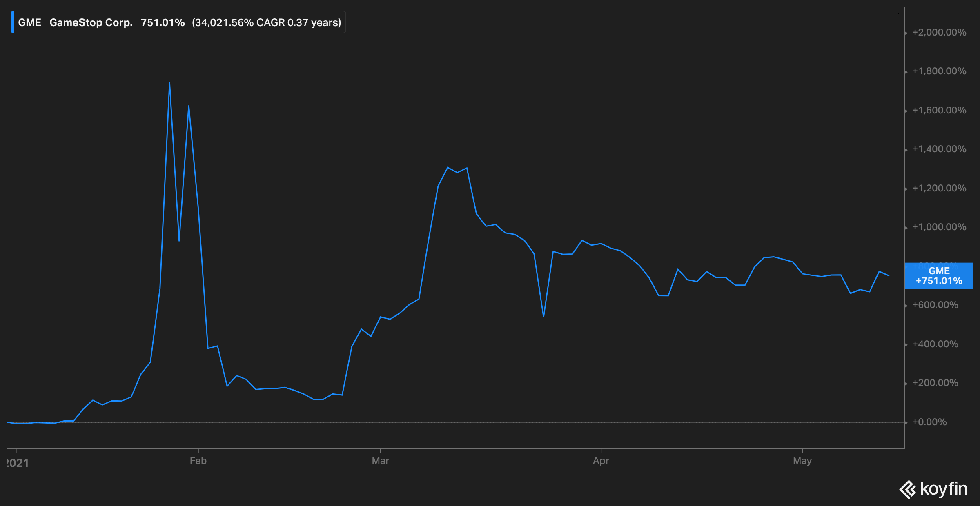The width and height of the screenshot is (980, 506).
Task: Click the koyfin logo icon
Action: [907, 489]
